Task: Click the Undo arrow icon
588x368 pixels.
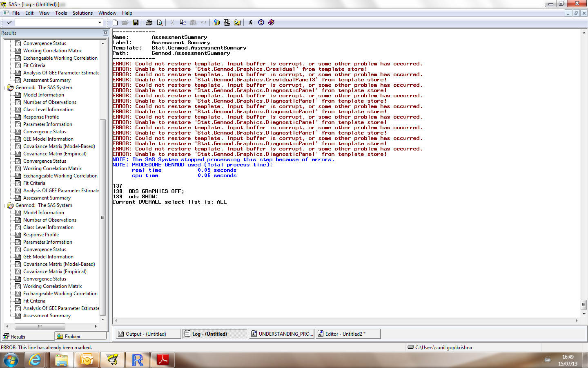Action: pyautogui.click(x=203, y=22)
